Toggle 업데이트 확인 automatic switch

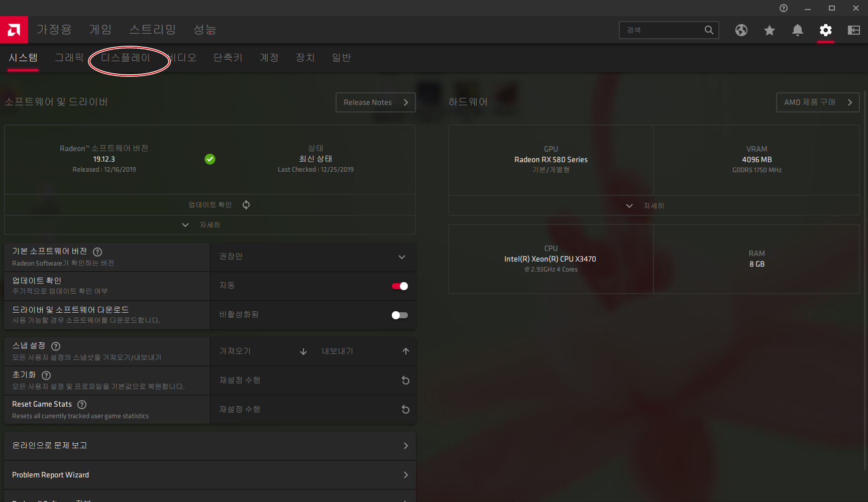pos(400,286)
